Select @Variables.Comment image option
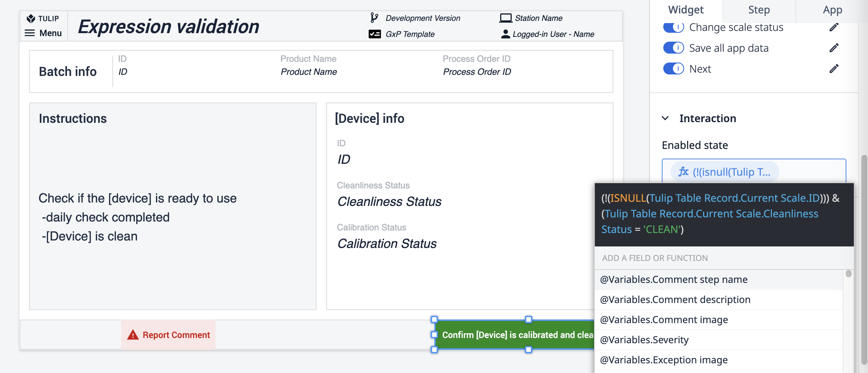 click(719, 320)
